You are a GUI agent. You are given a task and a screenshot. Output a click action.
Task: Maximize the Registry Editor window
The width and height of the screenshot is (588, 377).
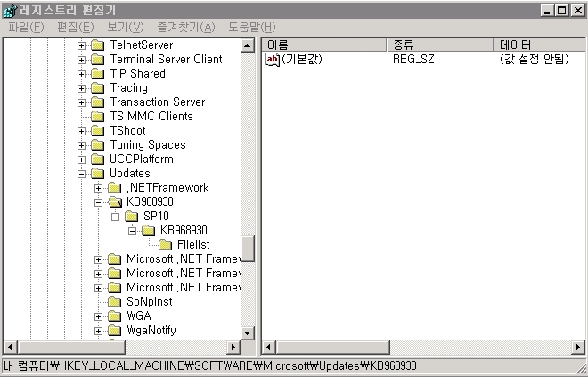click(x=561, y=11)
